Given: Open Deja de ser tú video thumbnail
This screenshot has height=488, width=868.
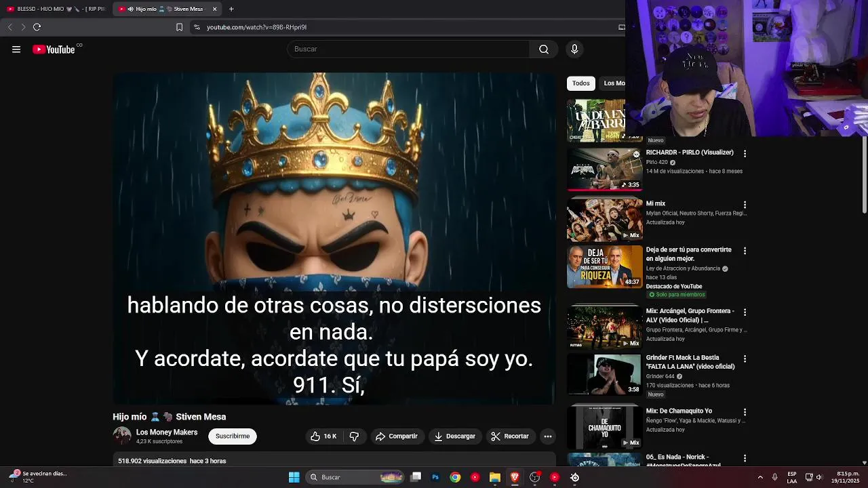Looking at the screenshot, I should coord(604,267).
